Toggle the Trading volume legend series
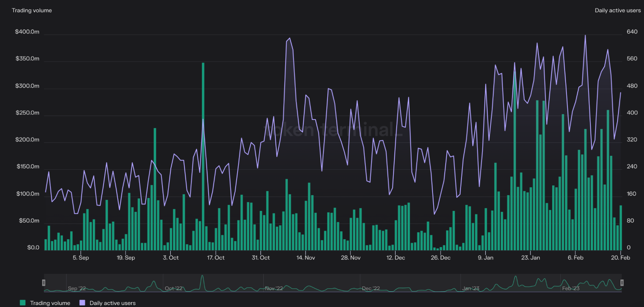 [x=50, y=303]
